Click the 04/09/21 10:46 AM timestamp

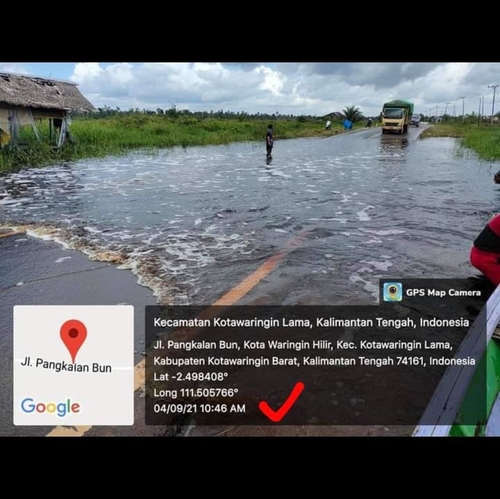(x=199, y=408)
